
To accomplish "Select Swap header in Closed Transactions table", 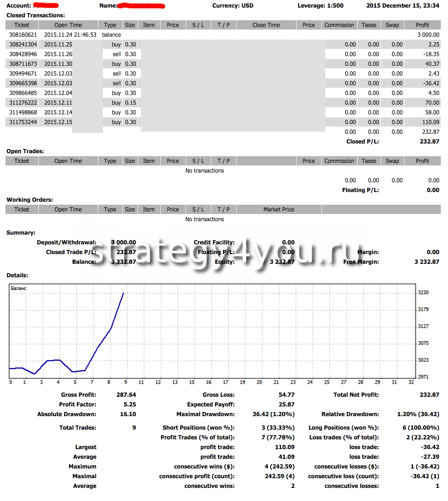I will (x=392, y=25).
